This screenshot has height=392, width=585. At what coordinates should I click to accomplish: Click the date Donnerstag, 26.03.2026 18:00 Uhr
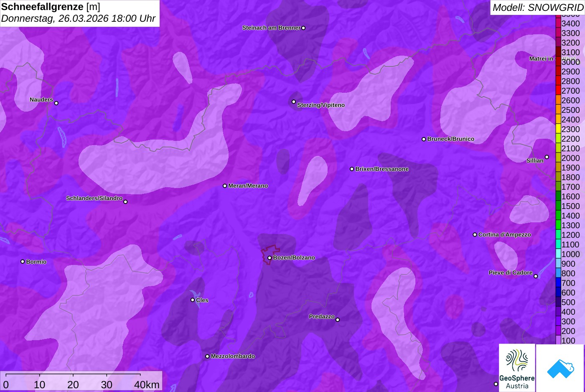[78, 19]
